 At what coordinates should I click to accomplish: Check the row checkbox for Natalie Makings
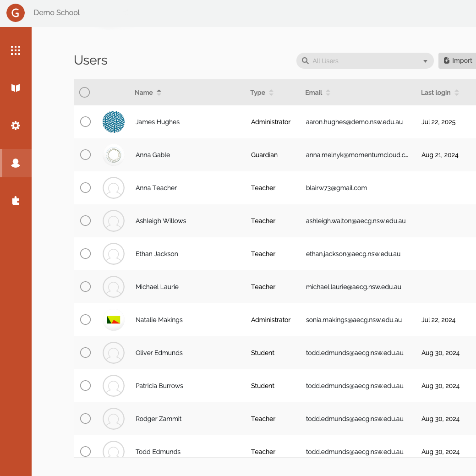(85, 320)
